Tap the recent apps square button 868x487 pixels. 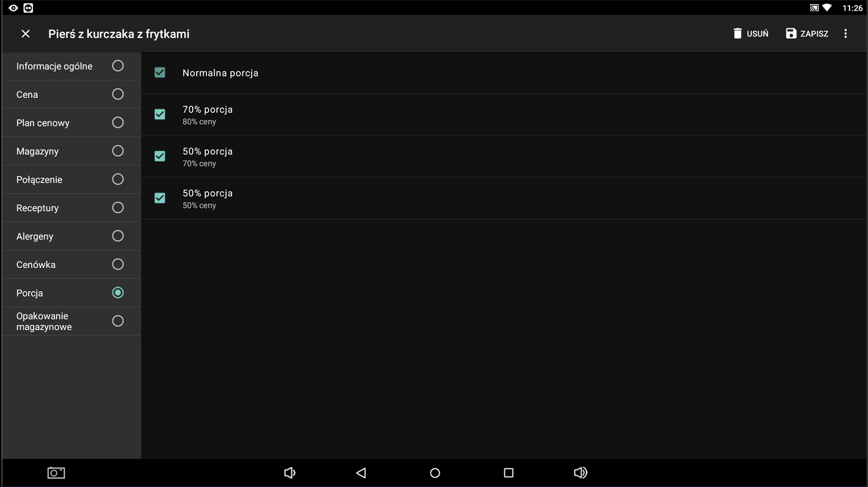pos(509,473)
